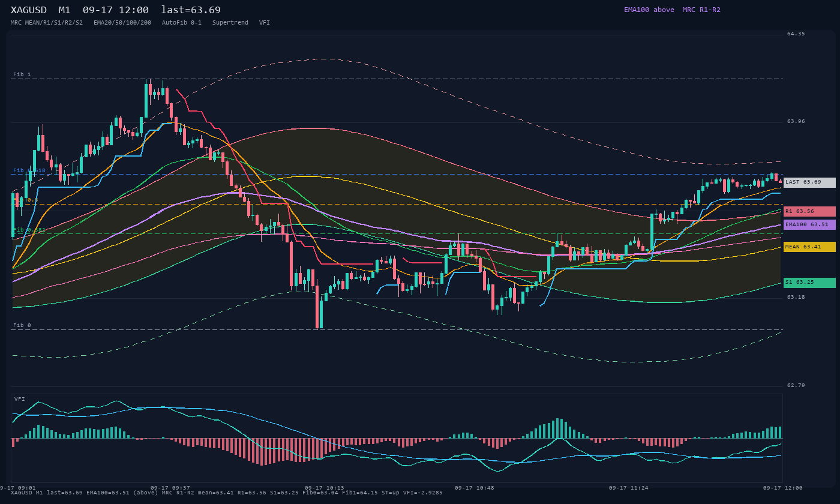The image size is (840, 504).
Task: Click the 'LAST 63.69' price tag
Action: point(809,182)
